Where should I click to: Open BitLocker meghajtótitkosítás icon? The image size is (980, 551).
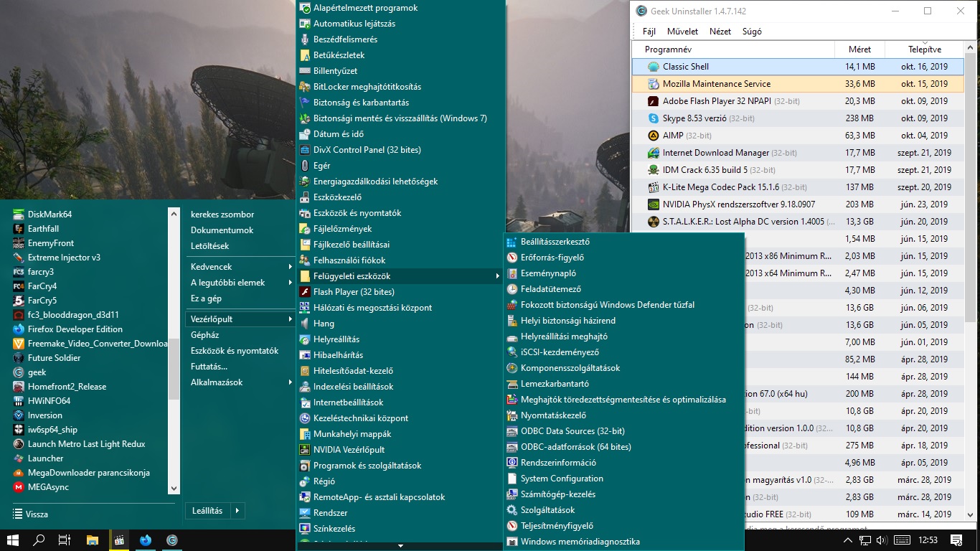(x=304, y=87)
